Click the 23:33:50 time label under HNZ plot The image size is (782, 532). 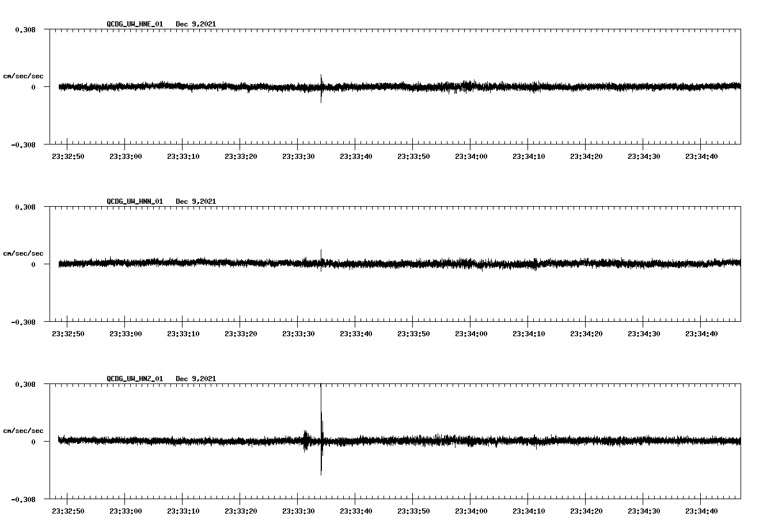[413, 511]
